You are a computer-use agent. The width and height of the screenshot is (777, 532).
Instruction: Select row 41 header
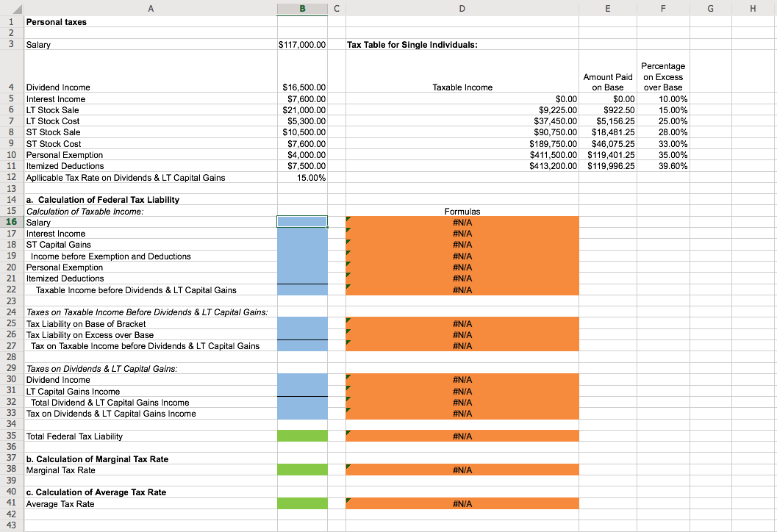12,503
